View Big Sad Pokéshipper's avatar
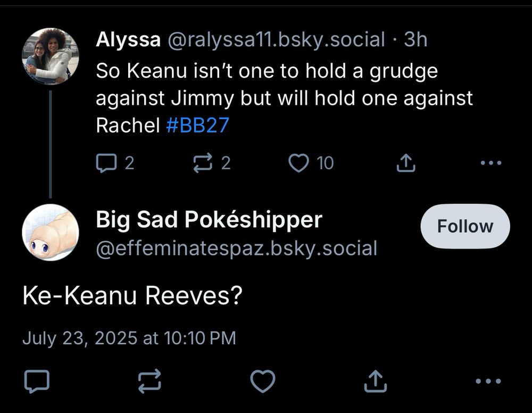This screenshot has height=413, width=532. (x=50, y=233)
